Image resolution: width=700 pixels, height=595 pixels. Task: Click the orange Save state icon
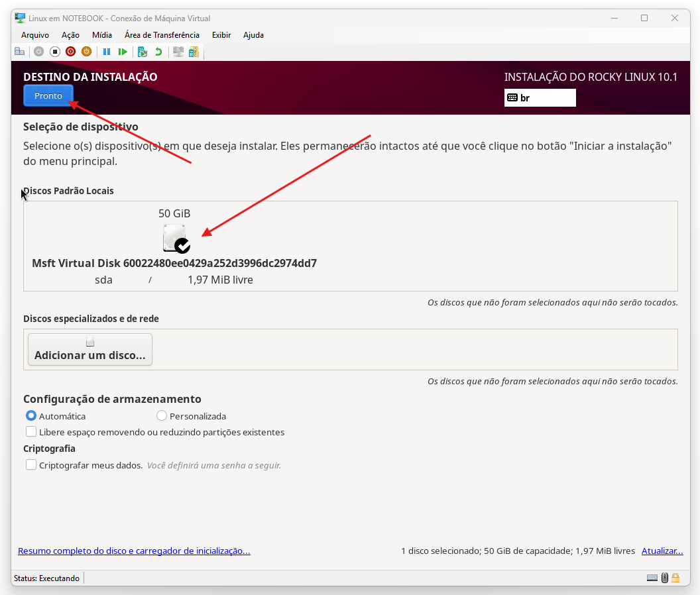pyautogui.click(x=86, y=52)
